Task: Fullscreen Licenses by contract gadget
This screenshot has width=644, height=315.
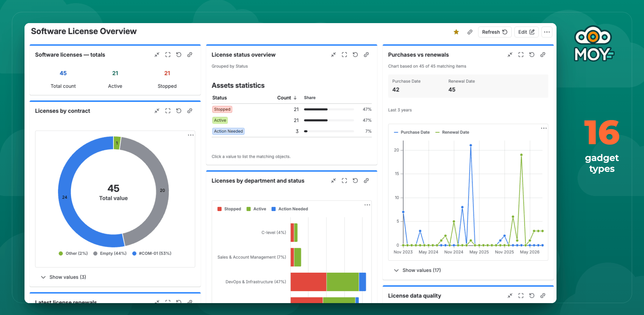Action: pyautogui.click(x=168, y=111)
